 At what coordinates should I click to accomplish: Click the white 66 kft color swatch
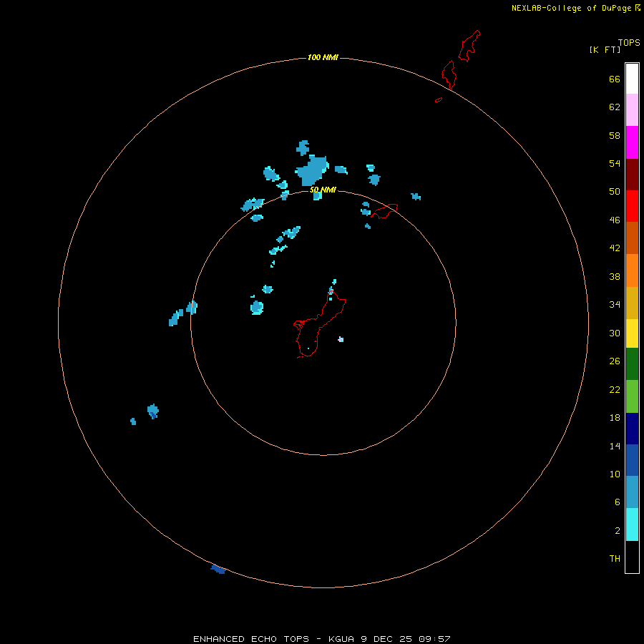632,79
